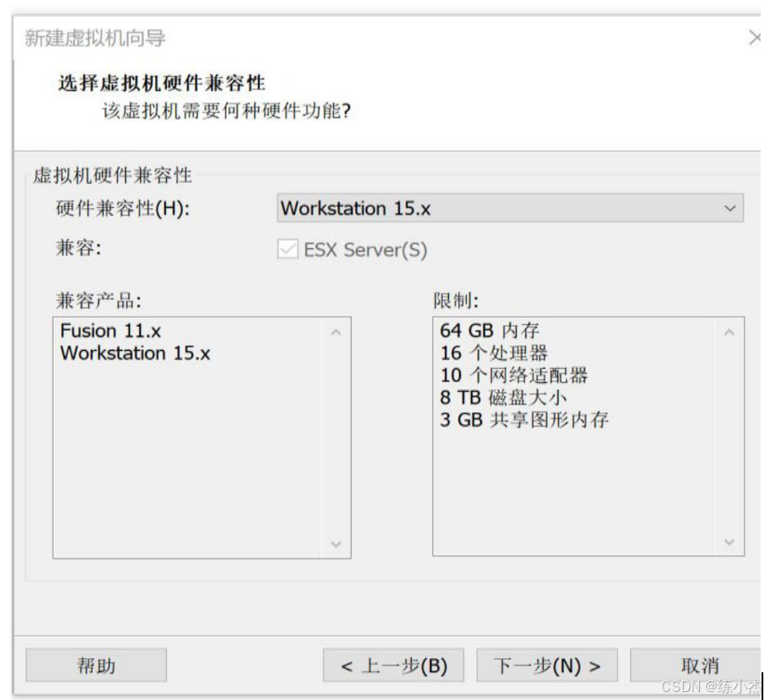Select the 16 个处理器 limit entry

[494, 354]
